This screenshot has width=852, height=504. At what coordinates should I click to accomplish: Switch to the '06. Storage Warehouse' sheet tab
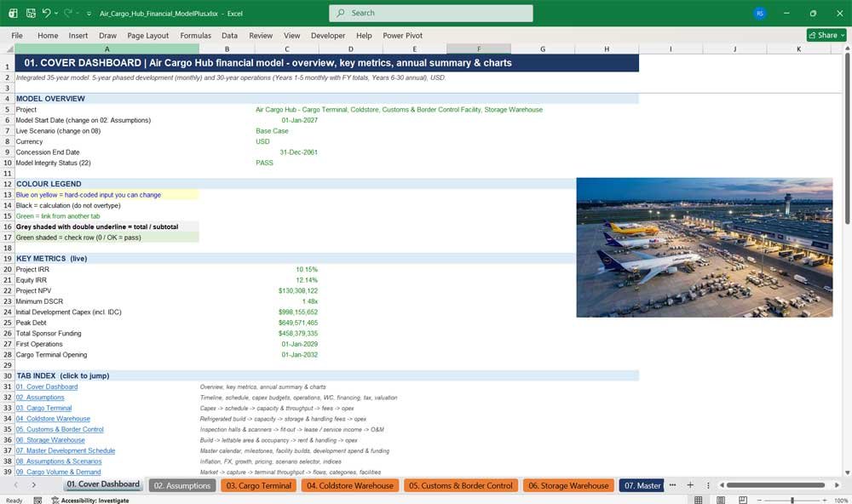point(568,485)
